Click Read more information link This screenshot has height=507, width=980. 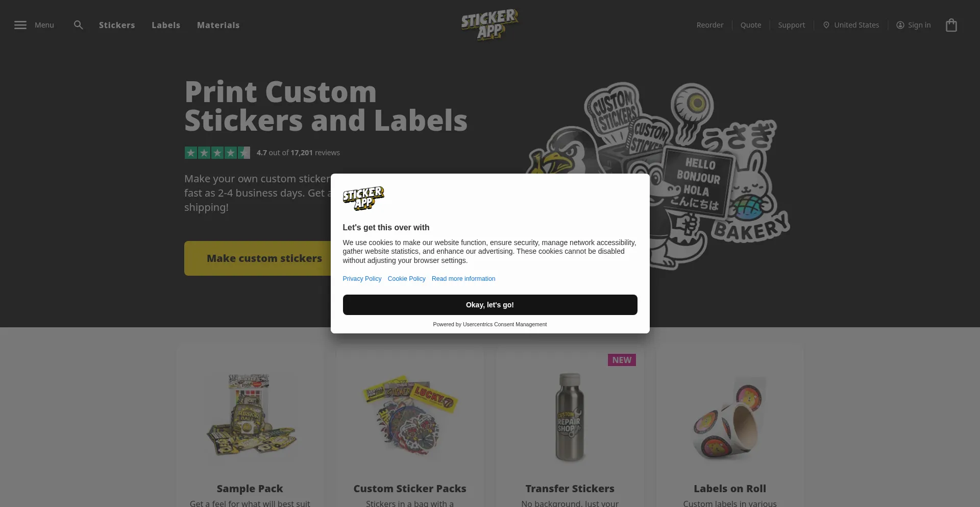coord(463,279)
